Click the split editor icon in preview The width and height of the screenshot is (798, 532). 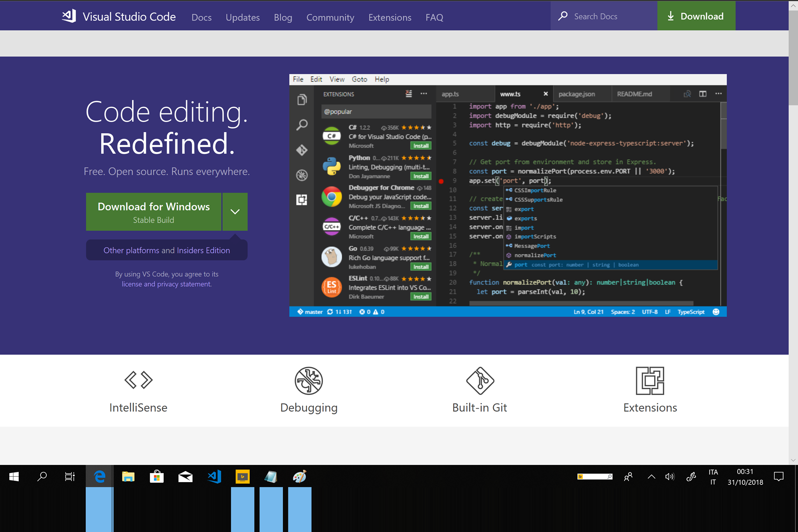(703, 94)
